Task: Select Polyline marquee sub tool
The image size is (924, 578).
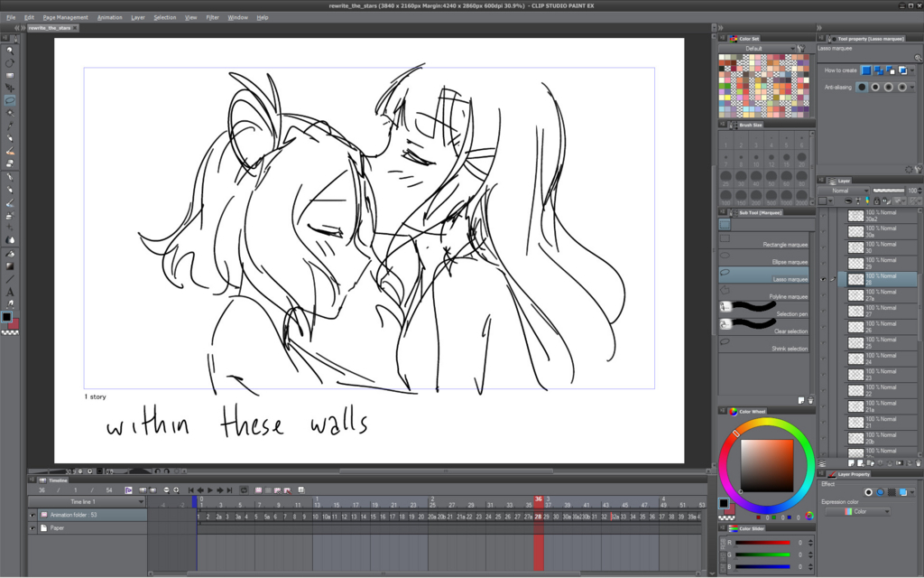Action: [x=763, y=293]
